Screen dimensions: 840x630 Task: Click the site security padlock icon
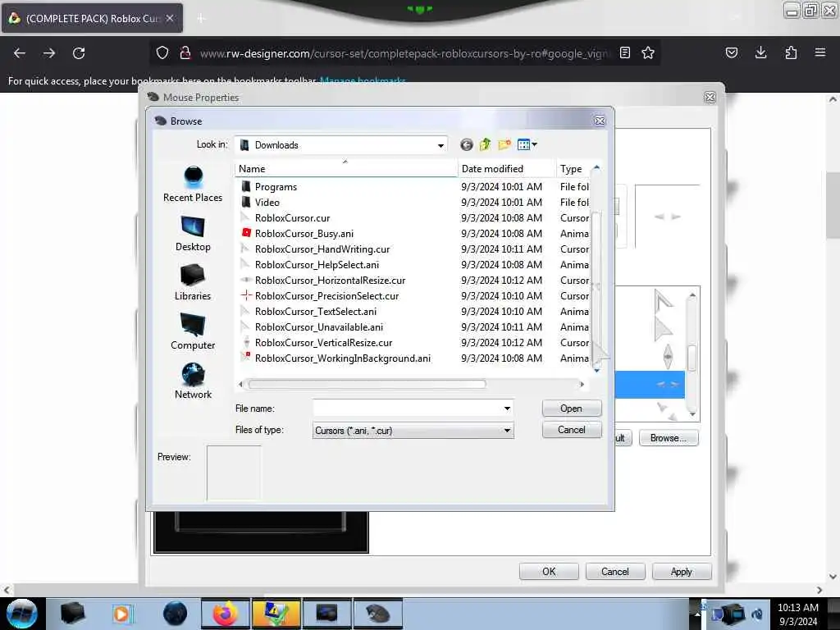pos(185,52)
